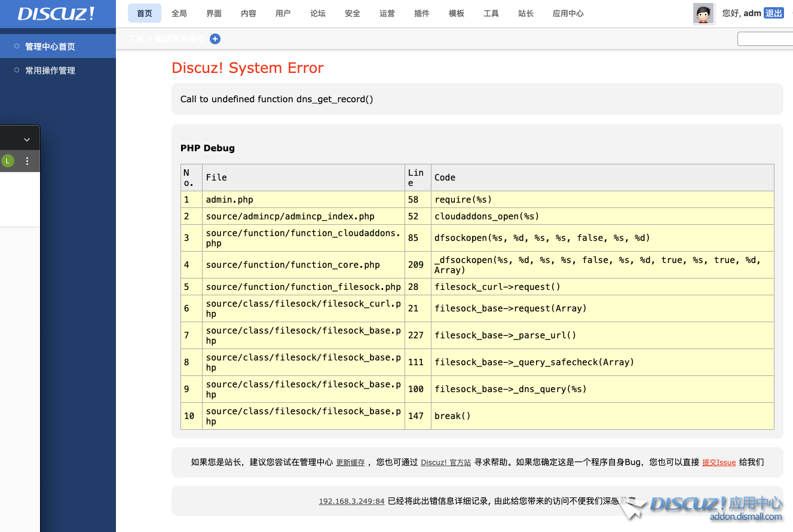The height and width of the screenshot is (532, 793).
Task: Open the 首页 tab
Action: 145,13
